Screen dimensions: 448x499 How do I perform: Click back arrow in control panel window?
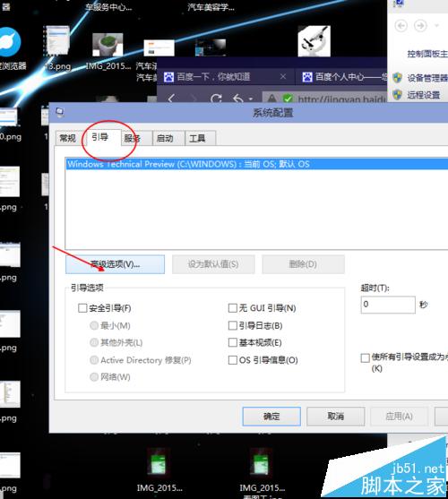(401, 25)
